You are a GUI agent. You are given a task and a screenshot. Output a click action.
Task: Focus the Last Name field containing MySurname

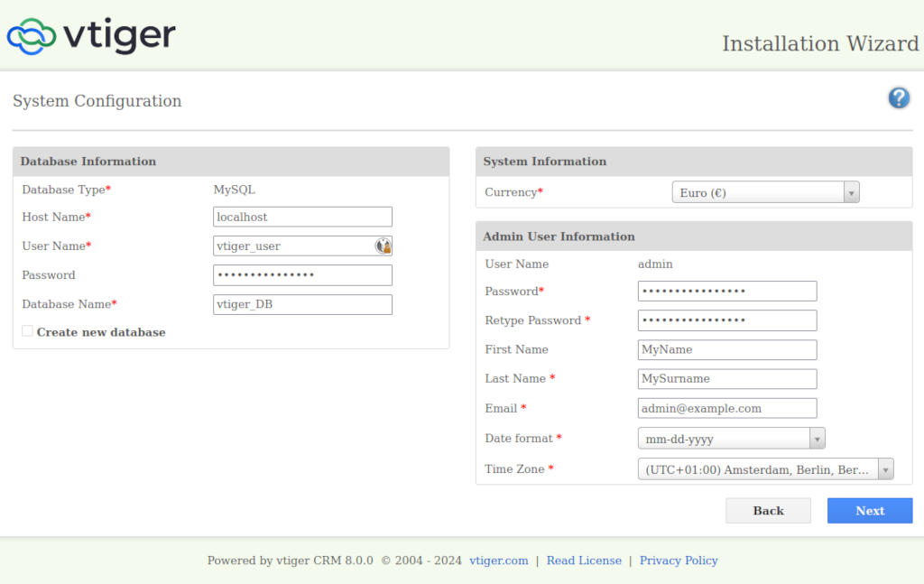pos(727,379)
